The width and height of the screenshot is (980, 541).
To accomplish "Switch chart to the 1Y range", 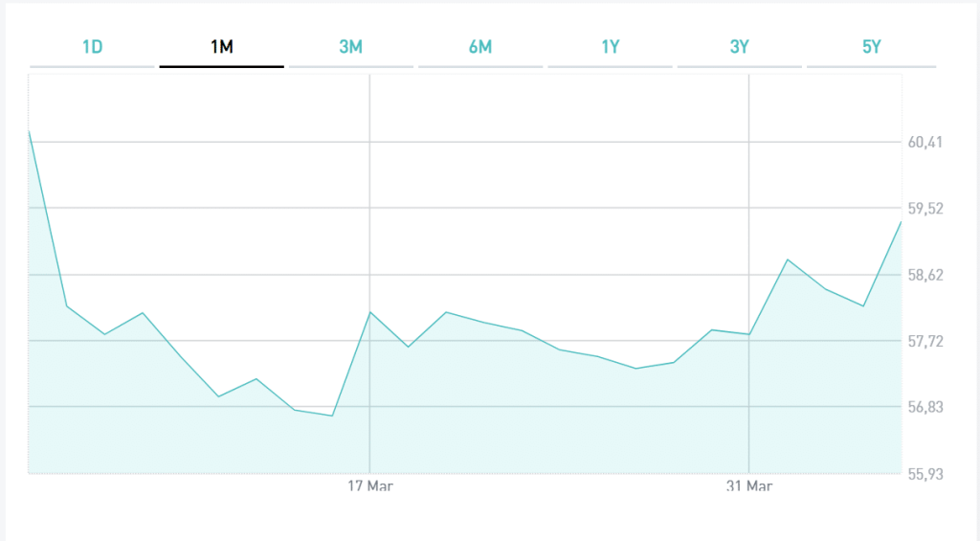I will 610,47.
